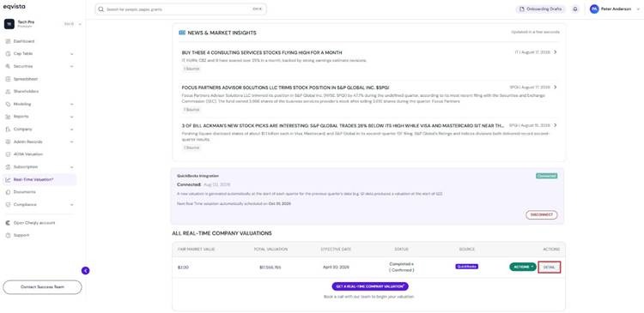Screen dimensions: 644x313
Task: Collapse sidebar with the purple arrow button
Action: click(x=85, y=271)
